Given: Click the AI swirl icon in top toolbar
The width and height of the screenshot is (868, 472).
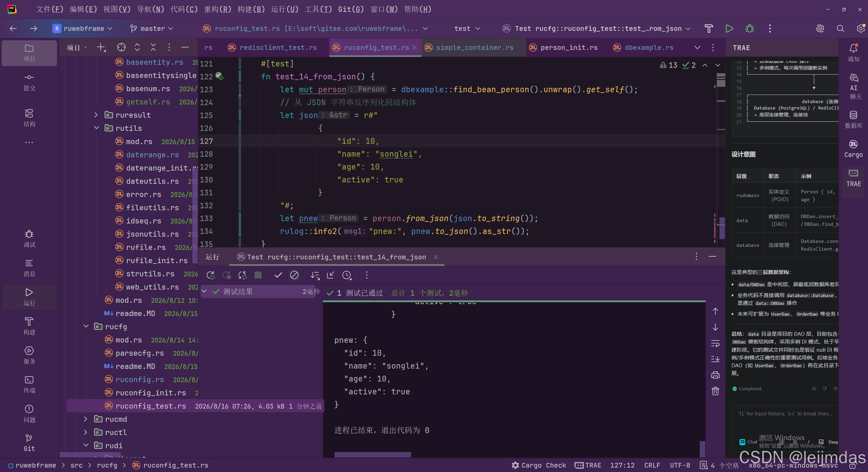Looking at the screenshot, I should pyautogui.click(x=820, y=28).
